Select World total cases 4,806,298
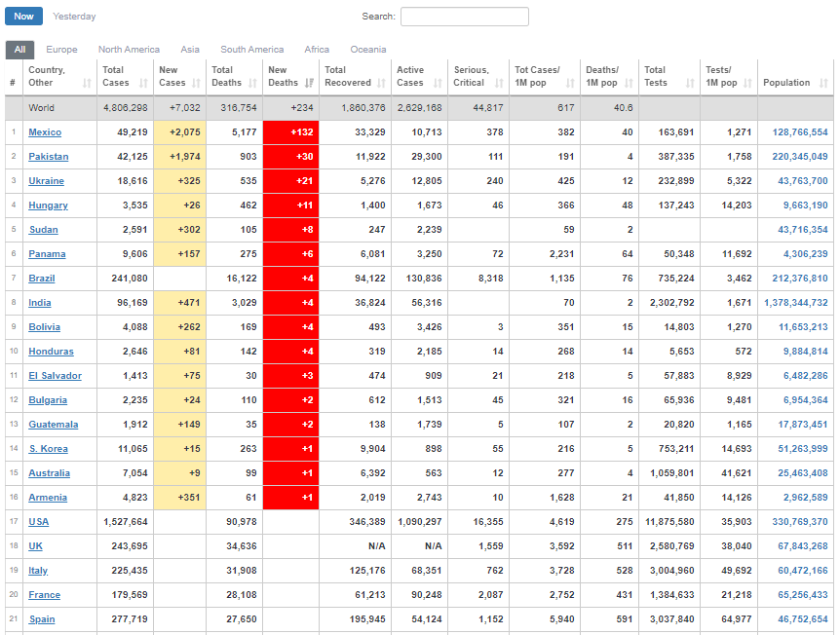Screen dimensions: 840x635 (126, 107)
